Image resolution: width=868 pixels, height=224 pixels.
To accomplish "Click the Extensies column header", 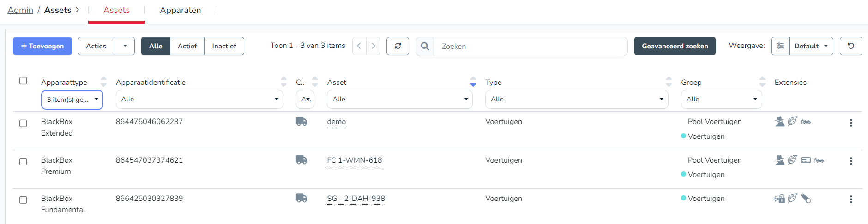I will tap(790, 83).
